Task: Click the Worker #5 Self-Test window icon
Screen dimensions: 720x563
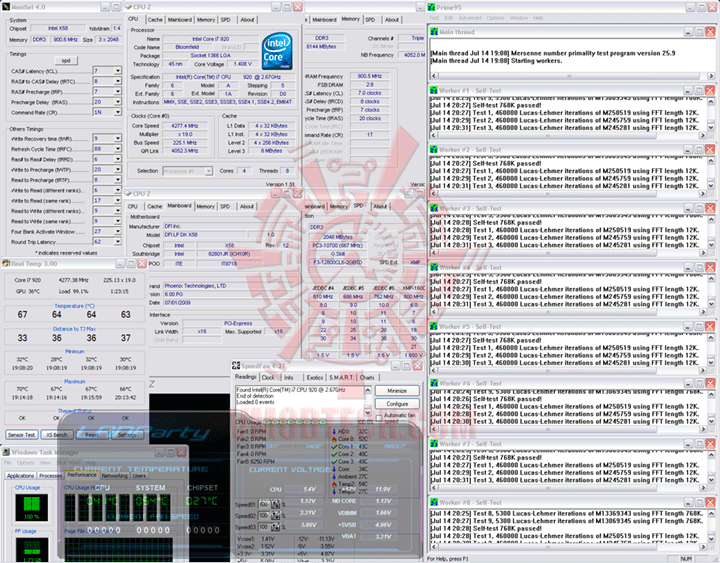Action: [433, 327]
